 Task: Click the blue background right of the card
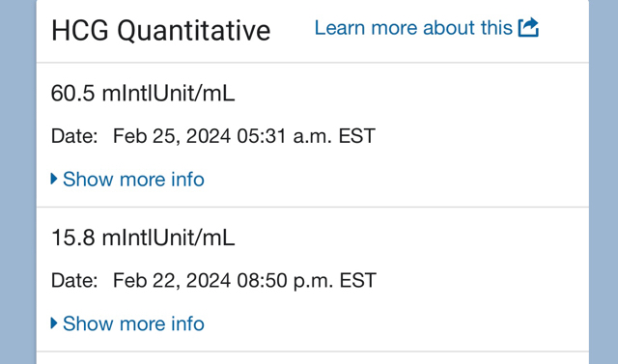[604, 182]
